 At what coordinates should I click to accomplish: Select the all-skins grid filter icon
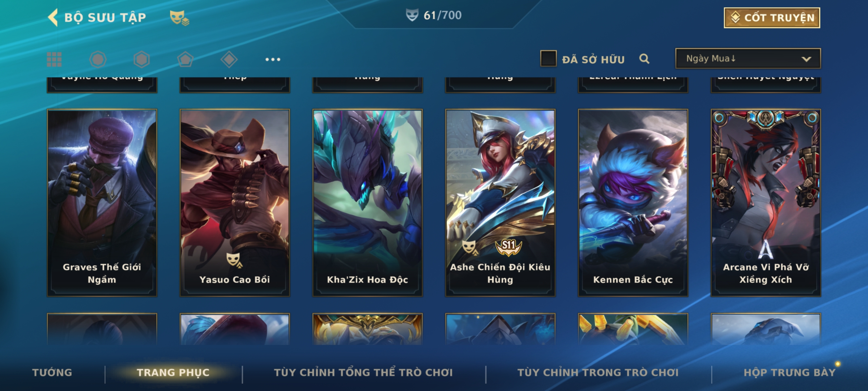pos(54,59)
